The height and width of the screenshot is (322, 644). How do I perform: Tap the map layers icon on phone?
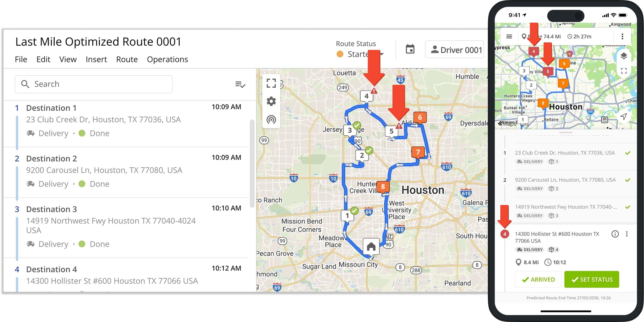point(624,56)
